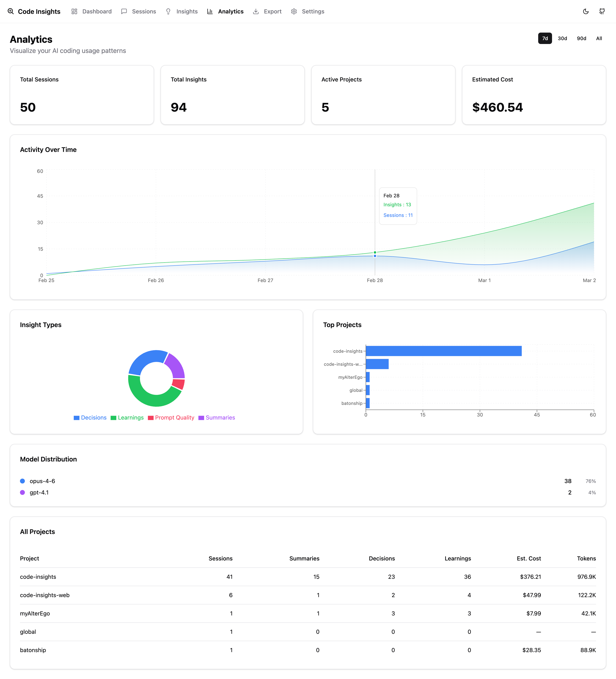Switch to the 30d time range
616x679 pixels.
coord(562,38)
